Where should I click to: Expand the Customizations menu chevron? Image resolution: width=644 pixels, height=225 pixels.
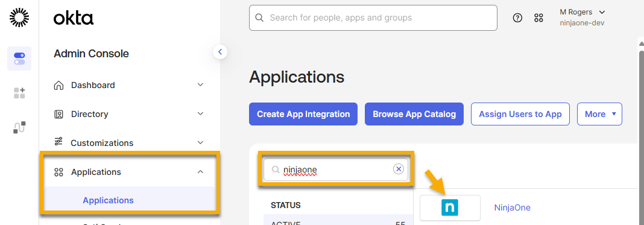click(x=200, y=143)
